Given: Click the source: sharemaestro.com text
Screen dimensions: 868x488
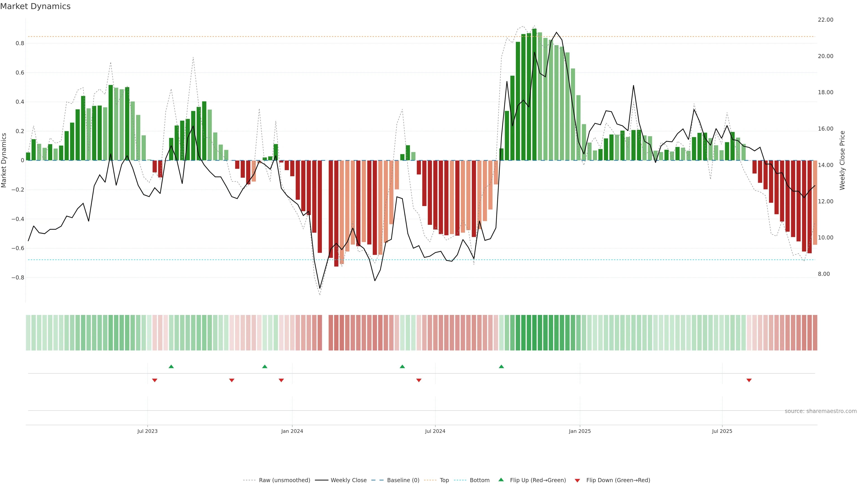Looking at the screenshot, I should point(821,411).
